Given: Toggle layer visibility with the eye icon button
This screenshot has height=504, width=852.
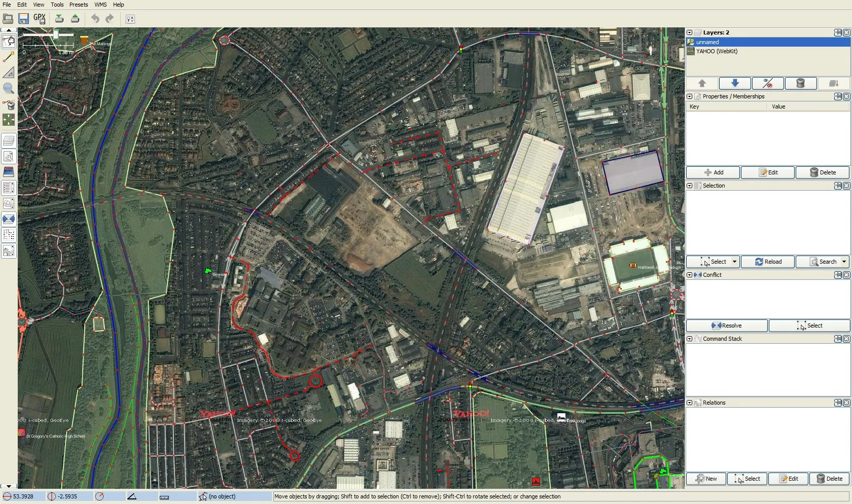Looking at the screenshot, I should (767, 83).
